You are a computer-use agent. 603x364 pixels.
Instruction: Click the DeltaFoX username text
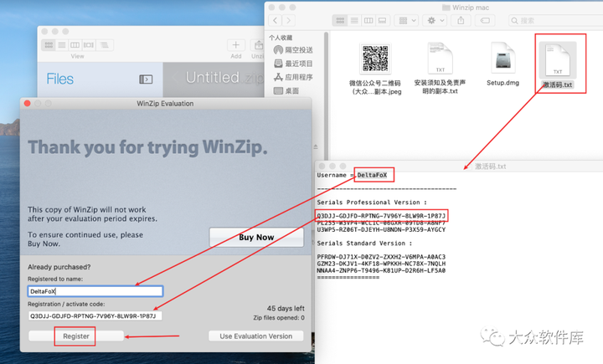point(372,175)
